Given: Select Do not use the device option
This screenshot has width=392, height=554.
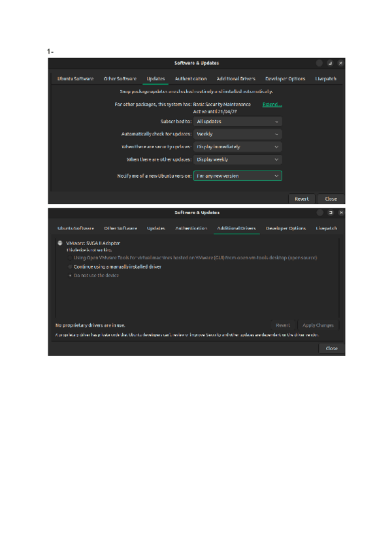Looking at the screenshot, I should (x=71, y=276).
